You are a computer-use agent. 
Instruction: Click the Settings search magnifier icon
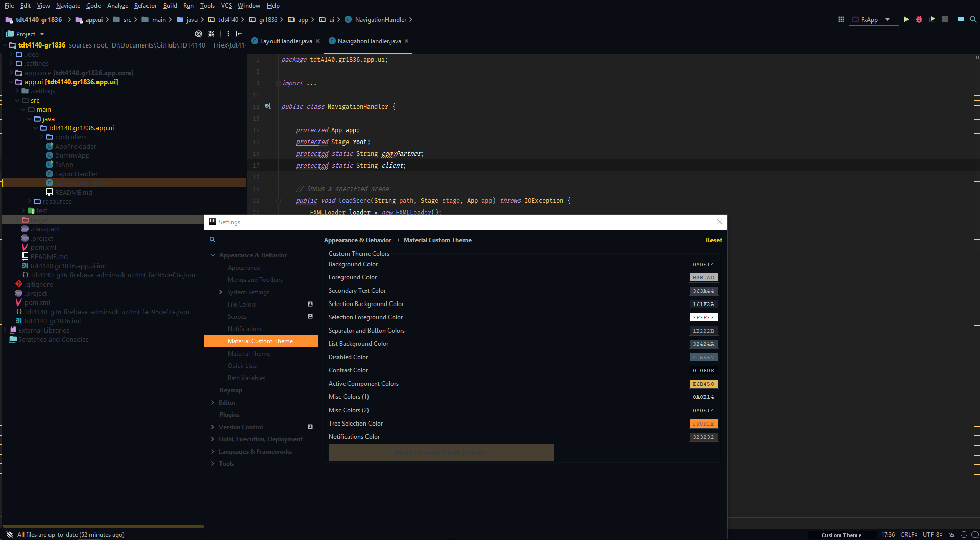point(213,240)
